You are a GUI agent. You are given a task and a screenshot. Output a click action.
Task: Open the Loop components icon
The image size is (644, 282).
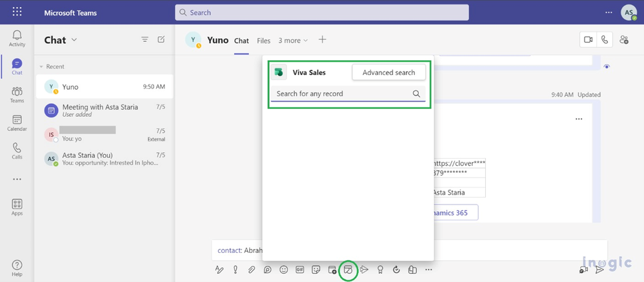tap(267, 270)
